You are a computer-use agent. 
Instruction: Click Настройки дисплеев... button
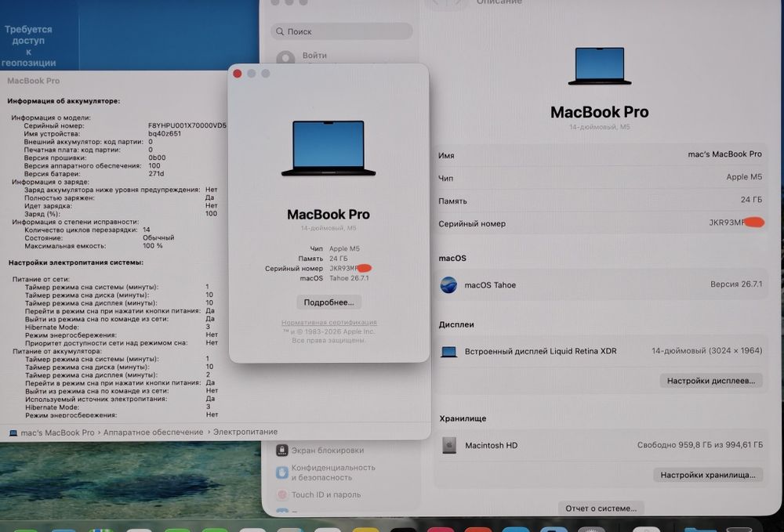(x=711, y=381)
